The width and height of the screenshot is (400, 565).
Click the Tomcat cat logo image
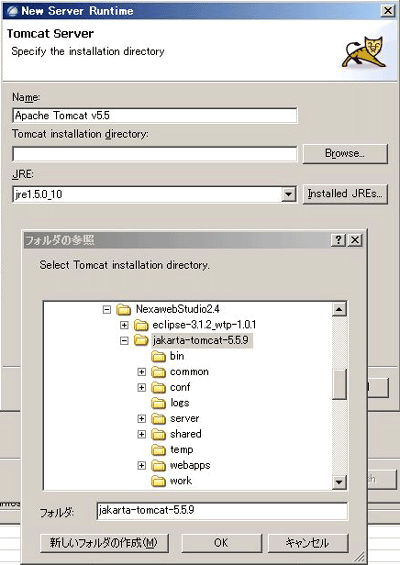tap(364, 52)
